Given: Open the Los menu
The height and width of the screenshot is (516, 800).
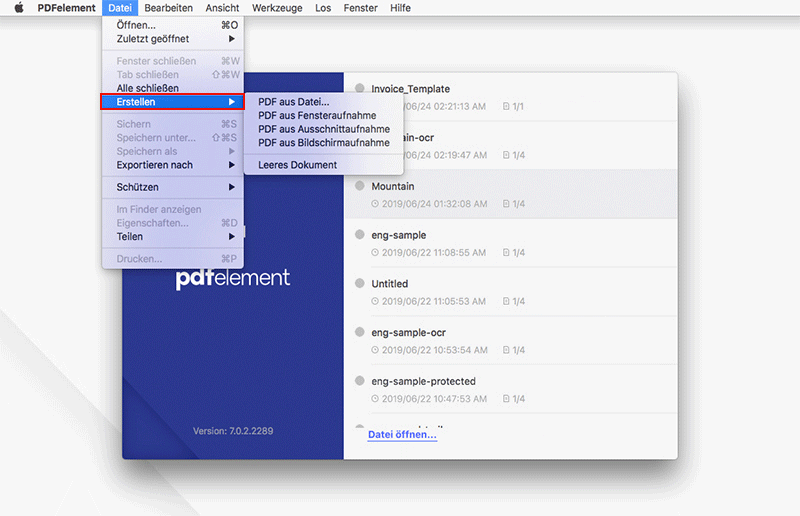Looking at the screenshot, I should click(x=323, y=8).
